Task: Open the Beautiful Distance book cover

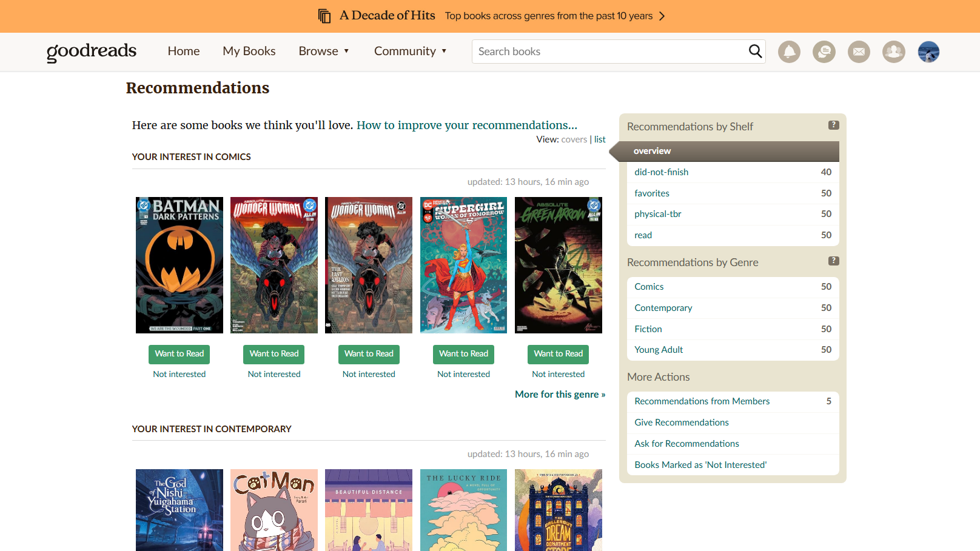Action: (x=369, y=510)
